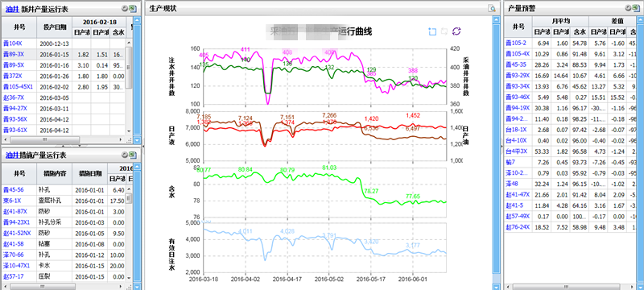Open well link 晋105-45X1
This screenshot has width=644, height=290.
[18, 86]
